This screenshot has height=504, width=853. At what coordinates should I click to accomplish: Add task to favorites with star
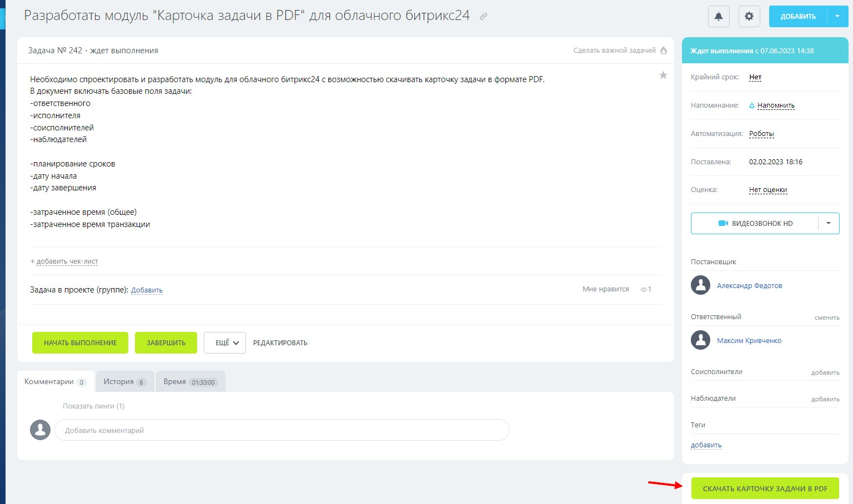pos(663,75)
